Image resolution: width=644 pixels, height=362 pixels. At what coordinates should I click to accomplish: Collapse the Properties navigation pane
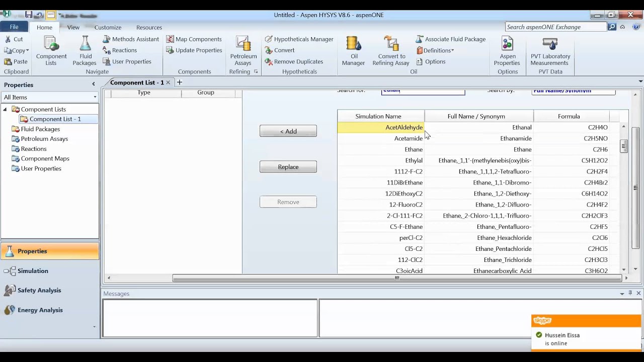pyautogui.click(x=93, y=84)
